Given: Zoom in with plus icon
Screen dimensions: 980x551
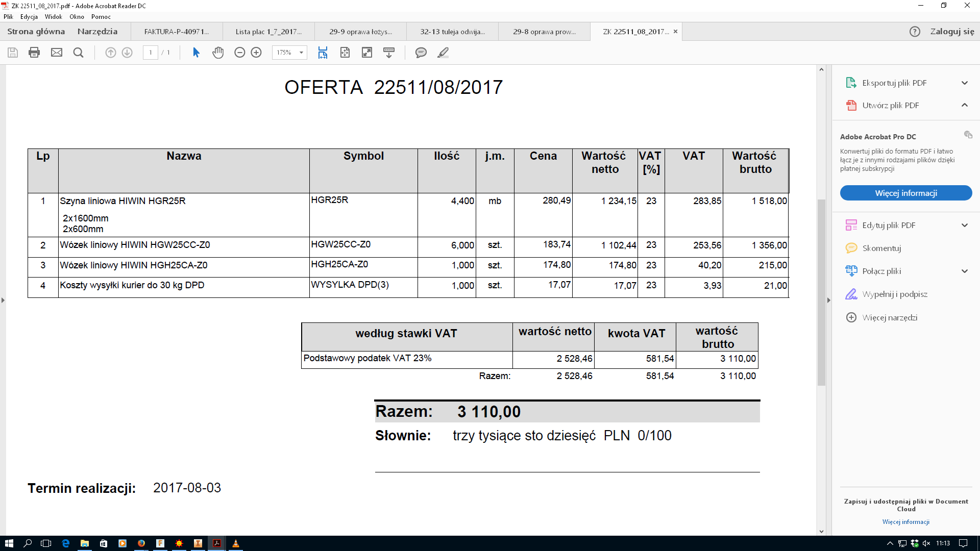Looking at the screenshot, I should 256,53.
